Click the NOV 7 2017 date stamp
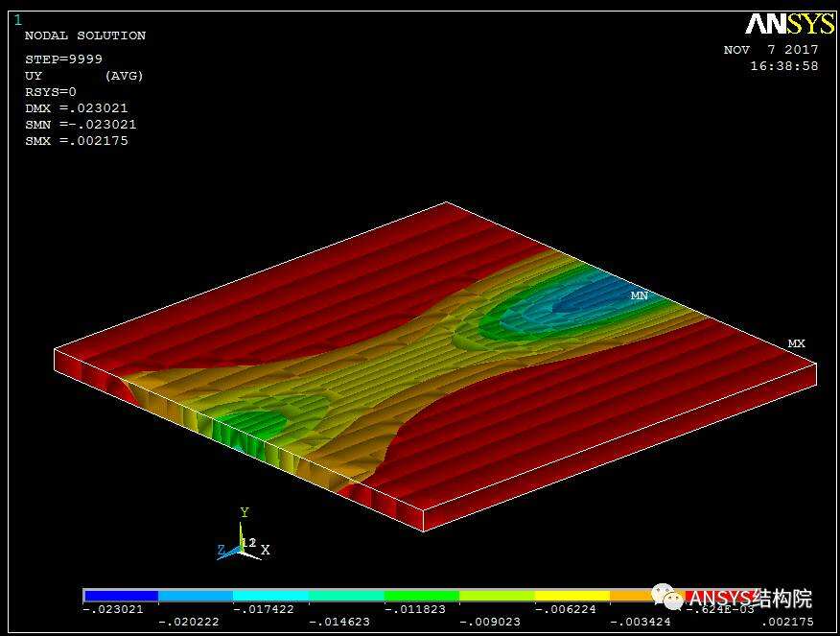The width and height of the screenshot is (840, 636). click(x=771, y=50)
